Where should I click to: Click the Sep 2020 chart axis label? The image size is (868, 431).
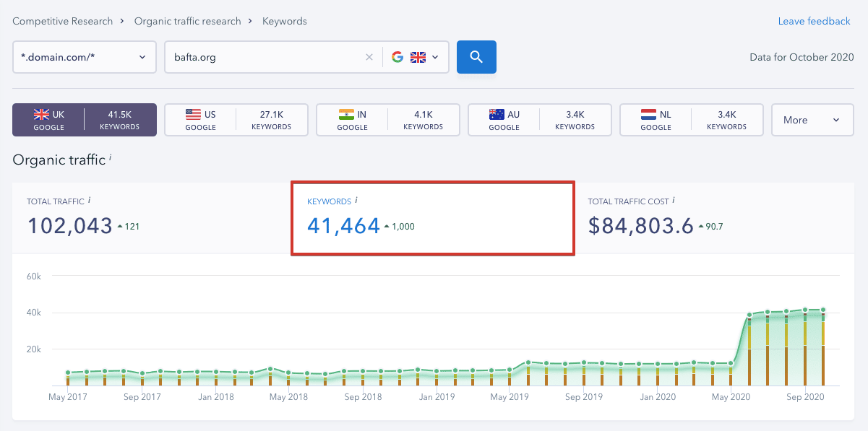click(806, 397)
